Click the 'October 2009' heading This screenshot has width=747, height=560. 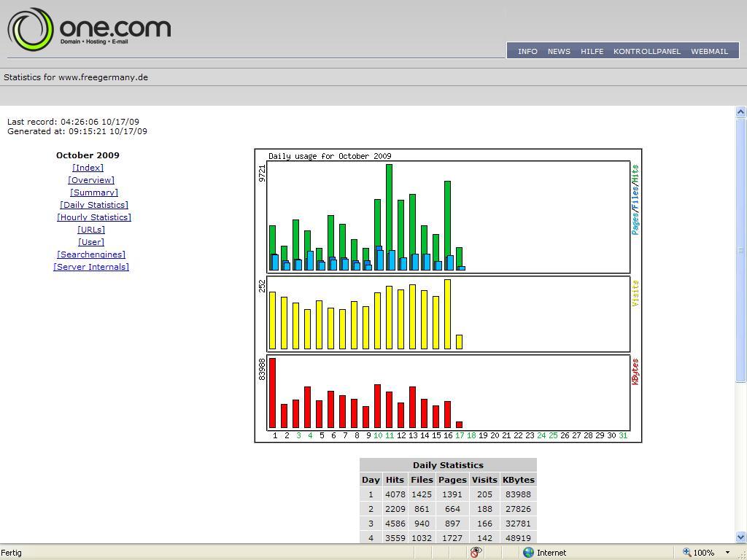click(x=88, y=155)
